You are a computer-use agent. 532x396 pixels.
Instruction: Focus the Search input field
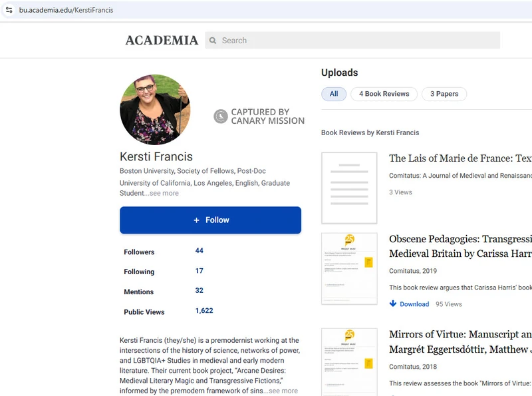352,41
